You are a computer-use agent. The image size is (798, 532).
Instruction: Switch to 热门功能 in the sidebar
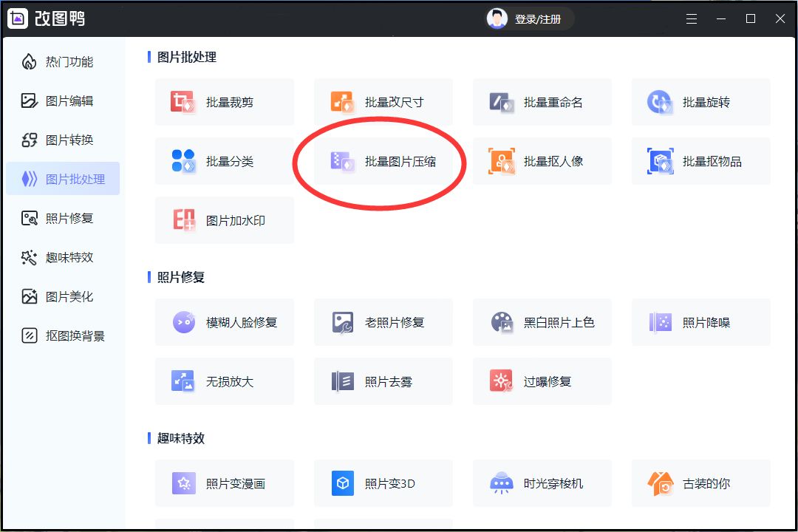coord(64,62)
